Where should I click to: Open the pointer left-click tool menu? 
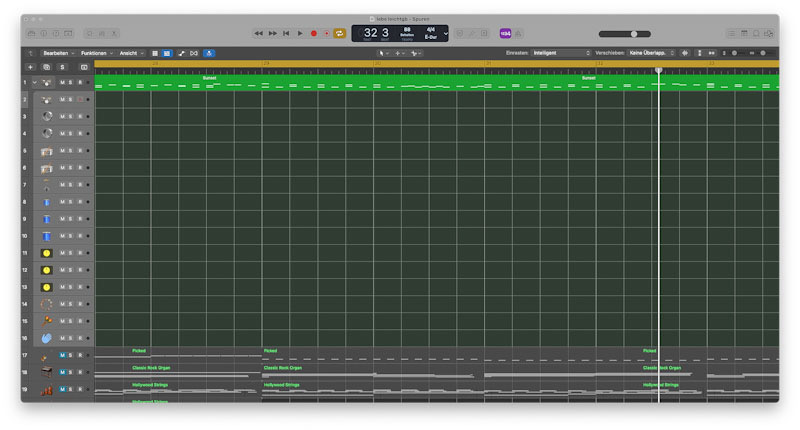[x=383, y=53]
